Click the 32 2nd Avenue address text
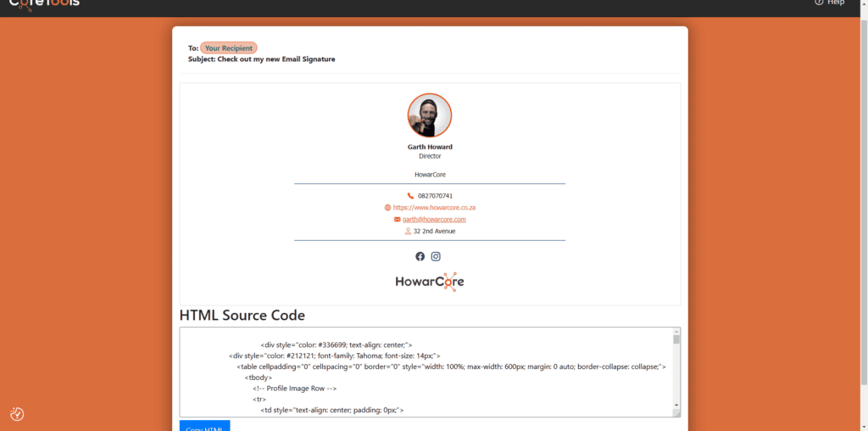This screenshot has height=431, width=868. click(435, 231)
